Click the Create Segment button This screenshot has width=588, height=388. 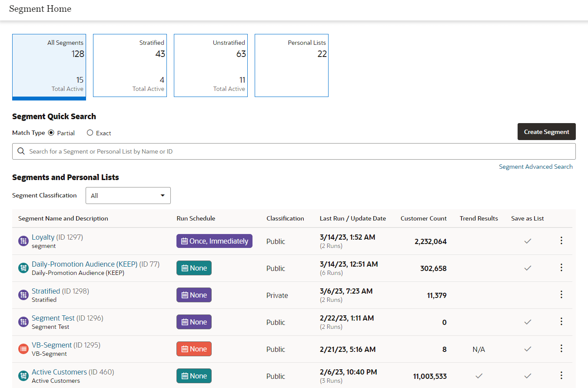(547, 132)
